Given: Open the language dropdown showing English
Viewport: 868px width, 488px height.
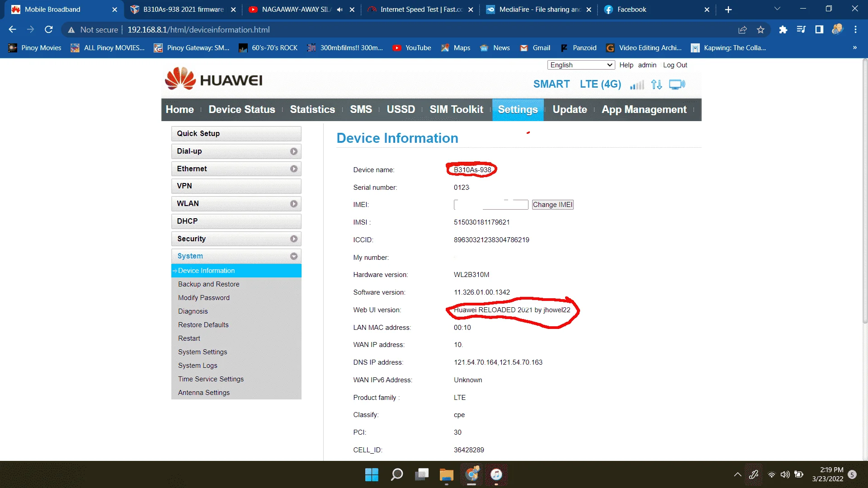Looking at the screenshot, I should tap(581, 65).
